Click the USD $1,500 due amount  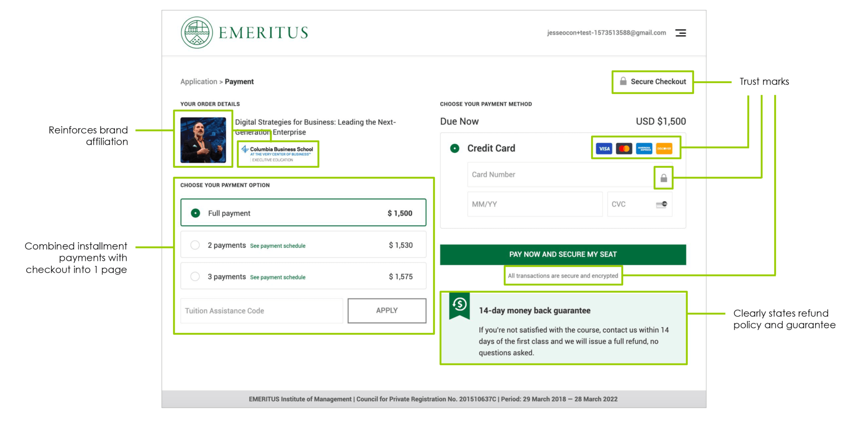pos(661,121)
